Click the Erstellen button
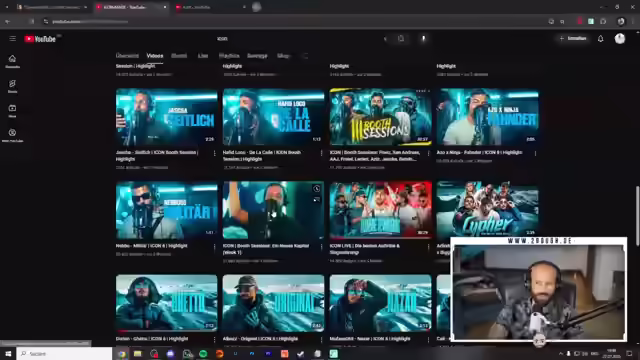This screenshot has width=640, height=360. (573, 38)
